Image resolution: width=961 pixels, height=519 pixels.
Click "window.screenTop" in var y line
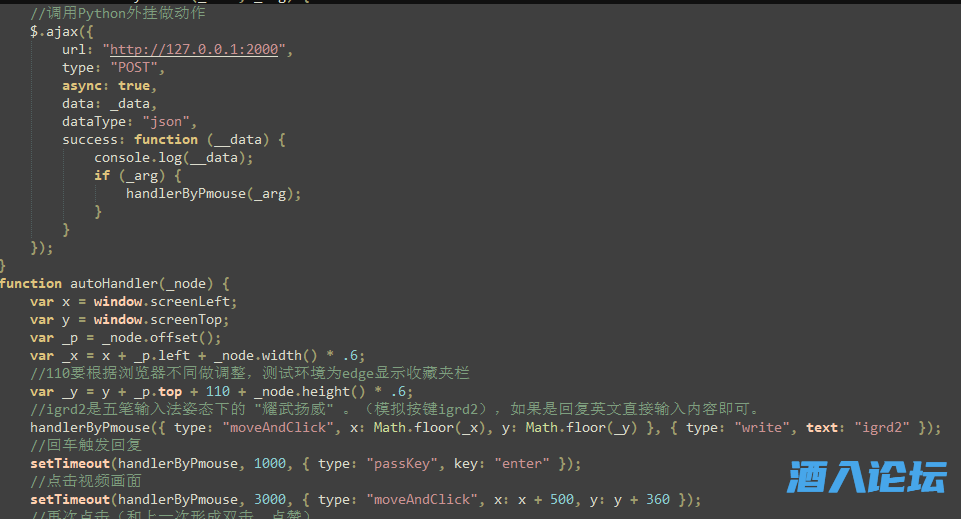click(x=158, y=320)
